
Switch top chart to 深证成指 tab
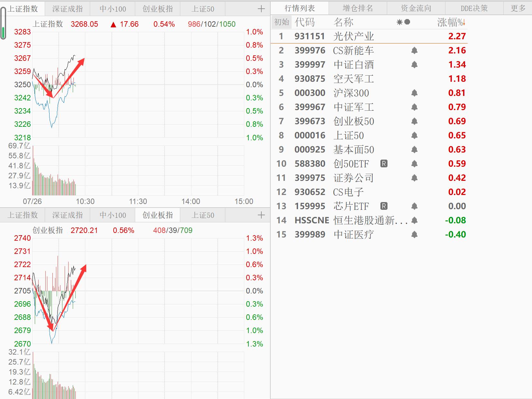click(68, 9)
